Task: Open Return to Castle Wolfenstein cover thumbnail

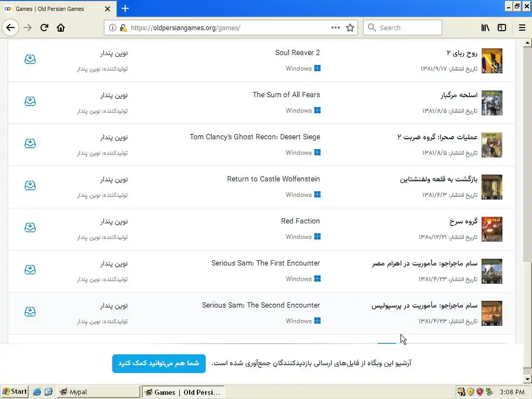Action: click(492, 187)
